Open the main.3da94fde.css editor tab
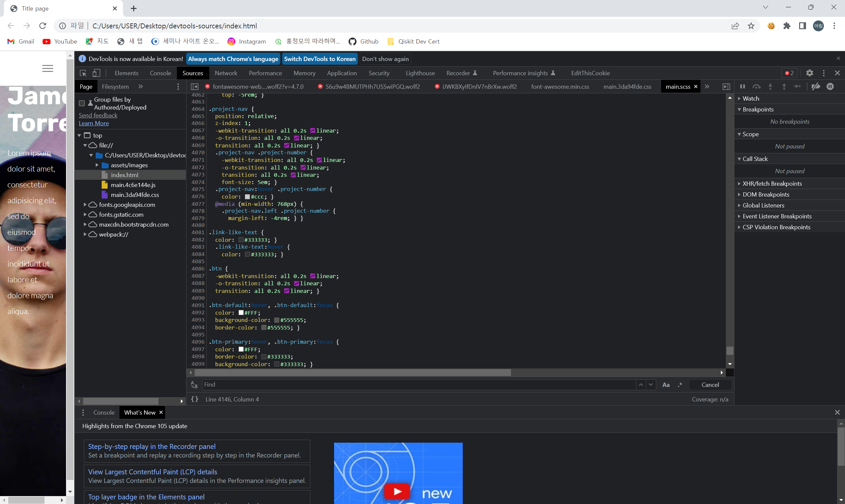 click(x=627, y=87)
